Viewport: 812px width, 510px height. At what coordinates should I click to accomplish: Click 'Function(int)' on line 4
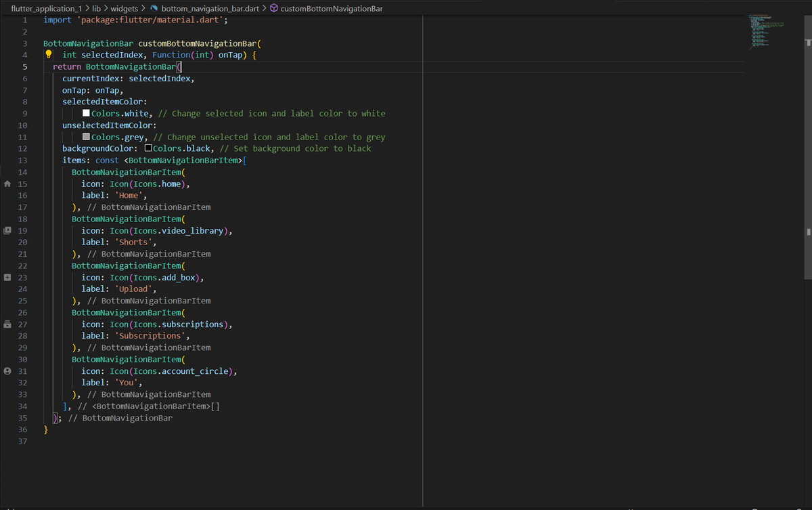click(181, 55)
